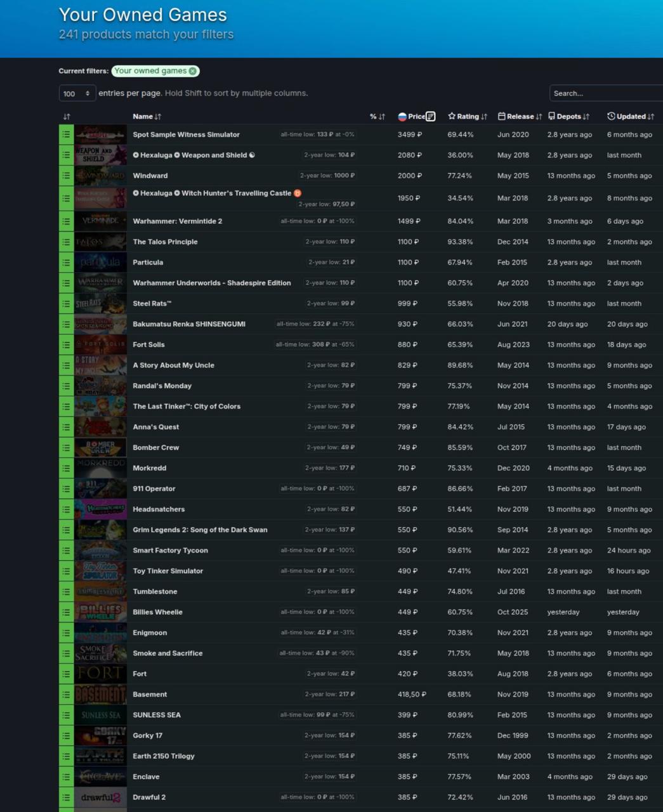The image size is (663, 812).
Task: Click the '20 days ago' depots cell
Action: tap(567, 324)
